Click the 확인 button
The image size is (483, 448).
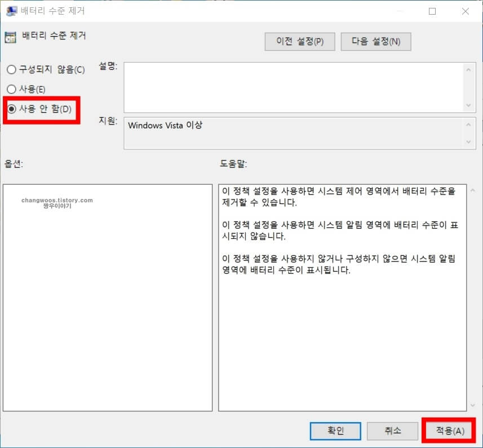335,431
